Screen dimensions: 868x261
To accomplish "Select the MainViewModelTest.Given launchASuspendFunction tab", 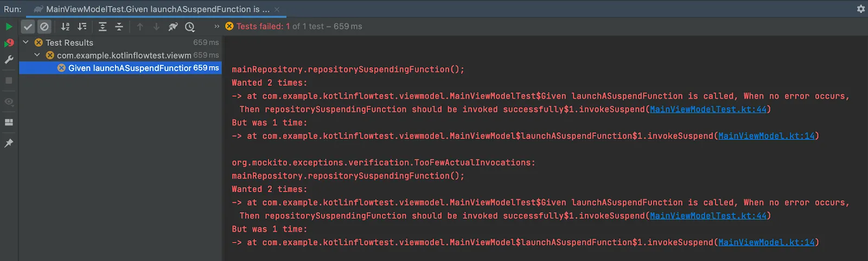I will (157, 9).
